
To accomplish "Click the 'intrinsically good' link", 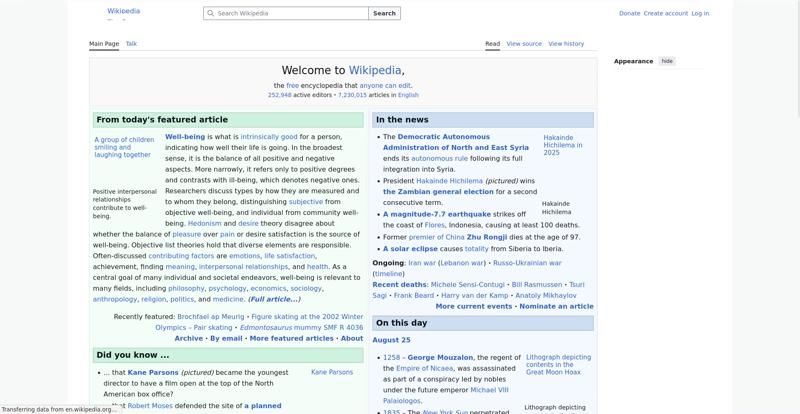I will pyautogui.click(x=269, y=137).
